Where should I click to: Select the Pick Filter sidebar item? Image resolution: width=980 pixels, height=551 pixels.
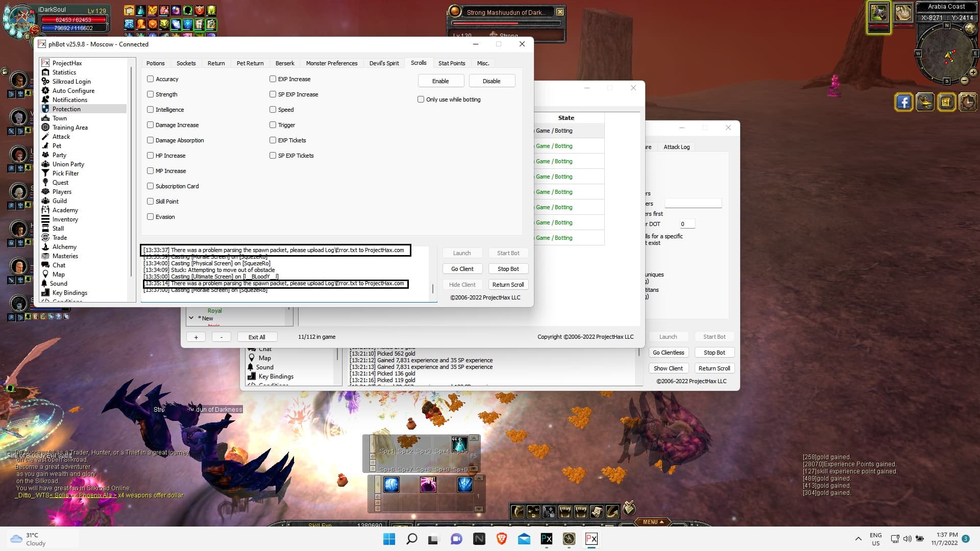(65, 173)
